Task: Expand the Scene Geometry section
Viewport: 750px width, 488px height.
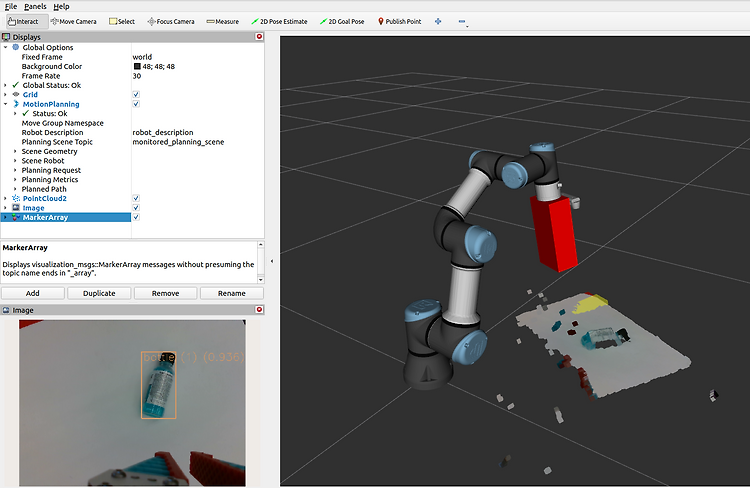Action: pos(15,151)
